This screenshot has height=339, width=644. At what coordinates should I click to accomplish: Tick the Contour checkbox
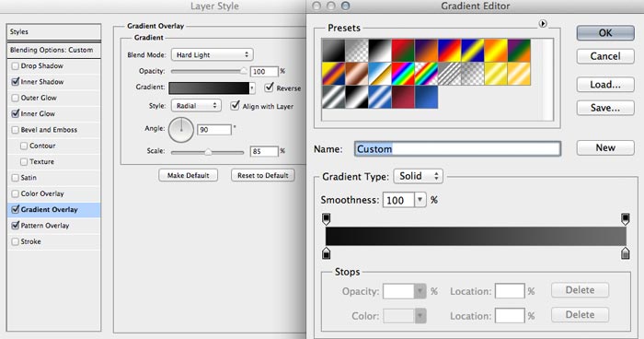[x=24, y=146]
